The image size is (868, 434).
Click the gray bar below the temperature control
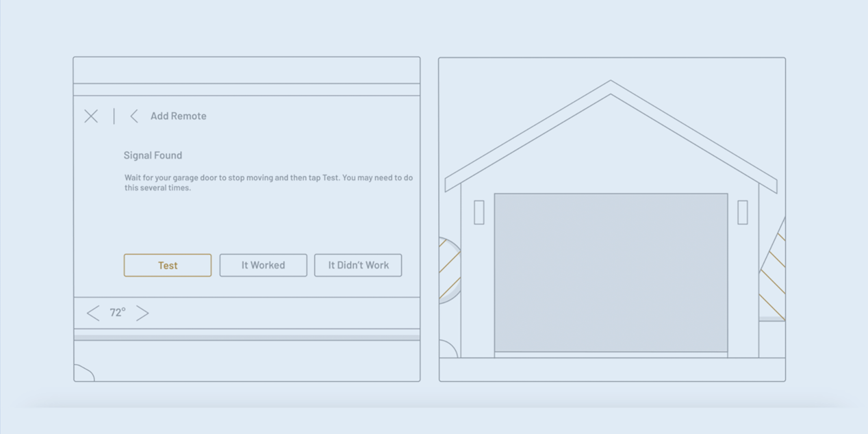(x=246, y=337)
